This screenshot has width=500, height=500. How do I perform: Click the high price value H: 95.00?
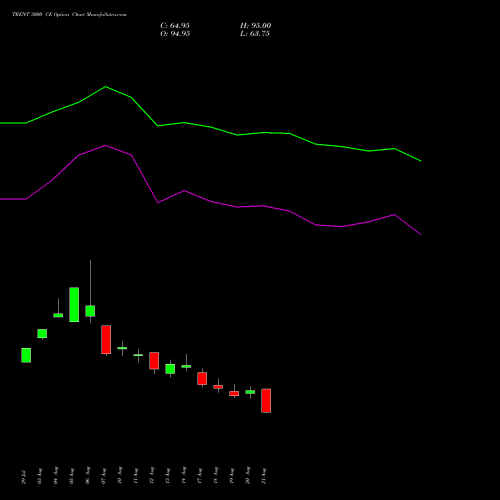[x=255, y=26]
